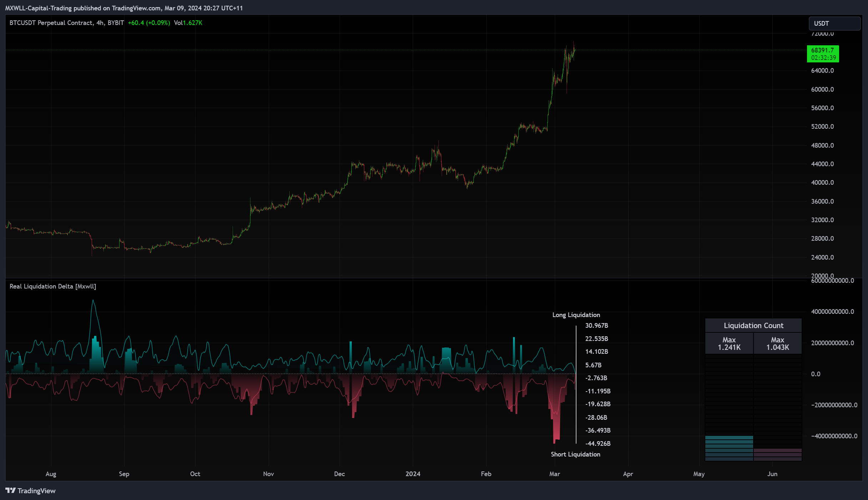The height and width of the screenshot is (500, 868).
Task: Click the Oct label on time axis
Action: coord(195,474)
